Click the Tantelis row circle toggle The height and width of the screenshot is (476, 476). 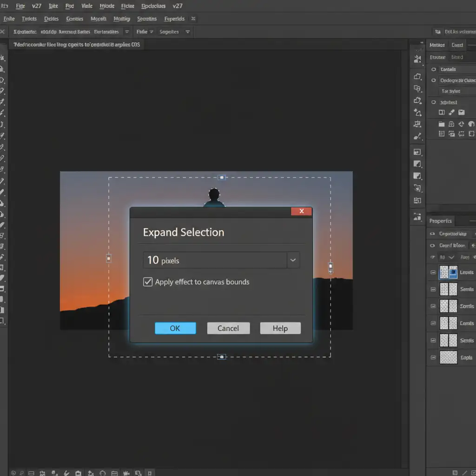(434, 69)
